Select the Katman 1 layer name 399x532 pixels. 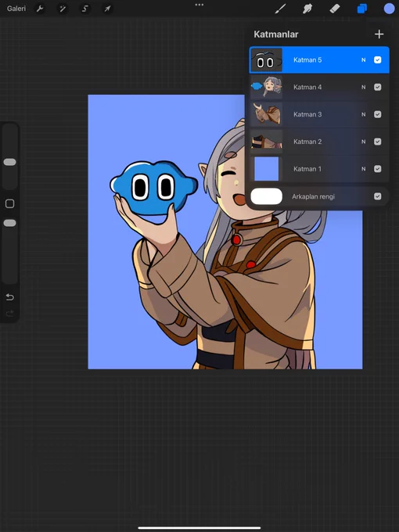point(307,169)
